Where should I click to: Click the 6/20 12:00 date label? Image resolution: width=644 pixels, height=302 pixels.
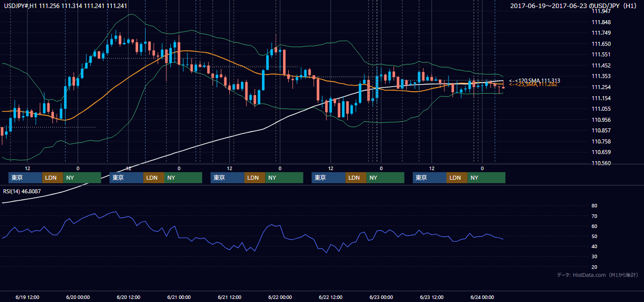pyautogui.click(x=128, y=297)
